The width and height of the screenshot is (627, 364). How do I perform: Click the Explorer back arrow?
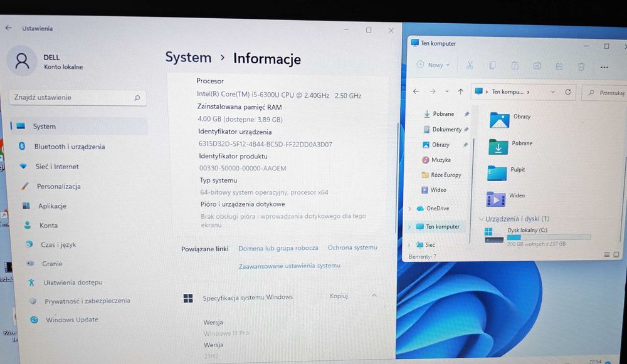[x=416, y=91]
